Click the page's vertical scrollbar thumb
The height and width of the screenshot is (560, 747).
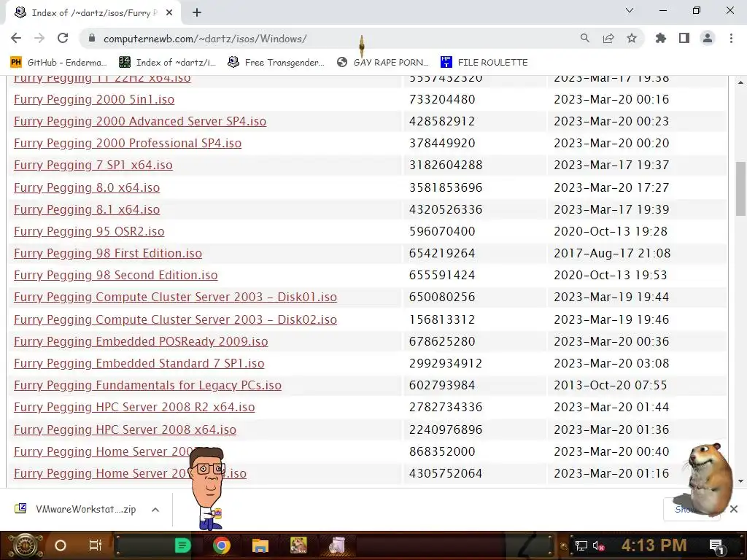[740, 189]
